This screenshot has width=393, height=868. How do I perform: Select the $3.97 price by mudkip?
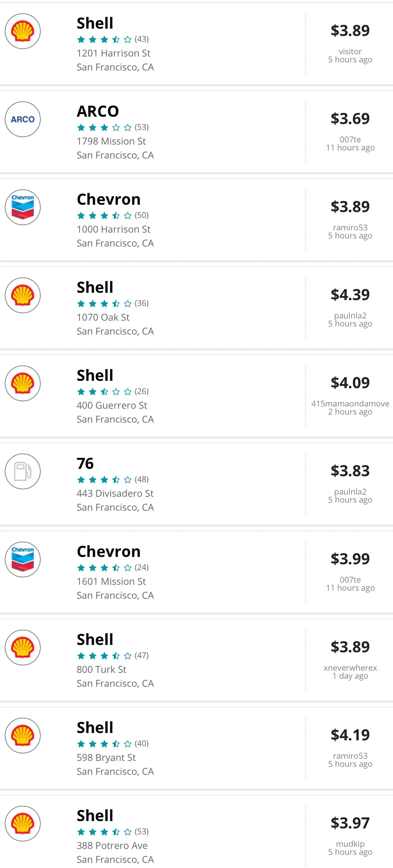(x=350, y=823)
